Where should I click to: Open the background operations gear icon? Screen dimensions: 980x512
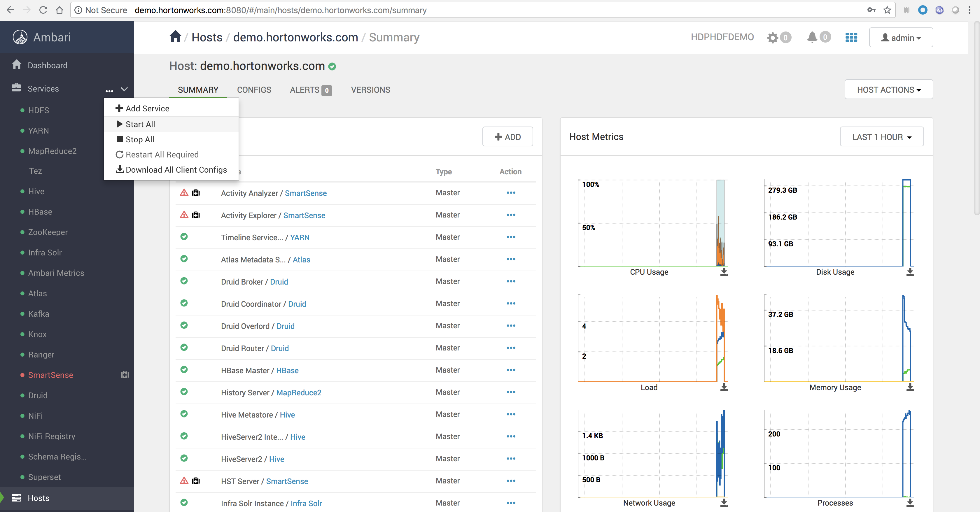click(772, 38)
